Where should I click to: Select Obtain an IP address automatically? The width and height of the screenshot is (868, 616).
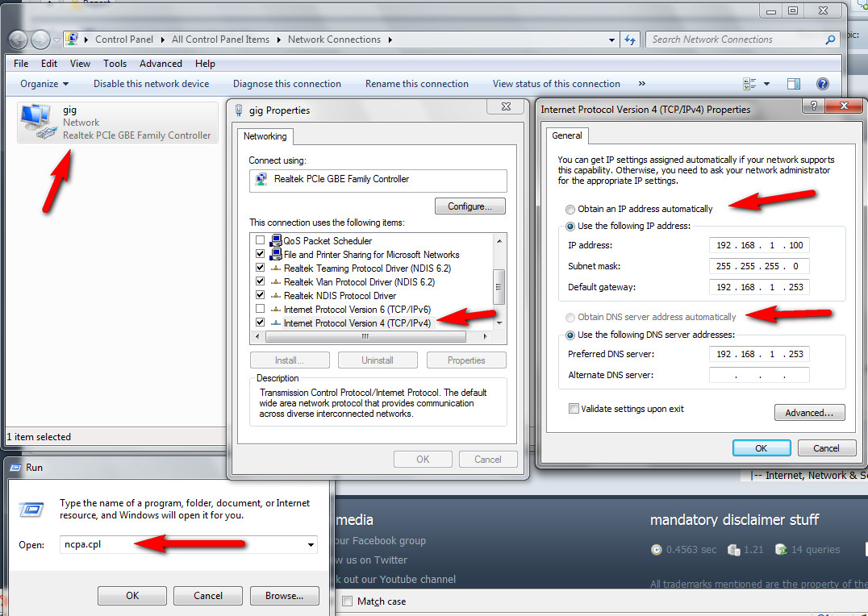pyautogui.click(x=570, y=208)
